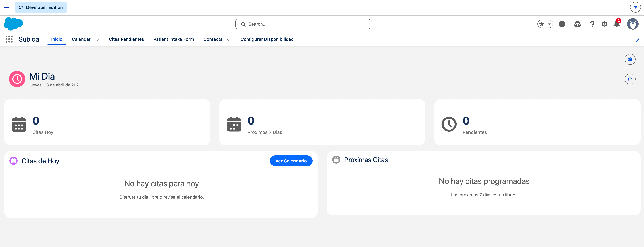Screen dimensions: 644x247
Task: Open the Configurar Disponibilidad tab
Action: point(267,39)
